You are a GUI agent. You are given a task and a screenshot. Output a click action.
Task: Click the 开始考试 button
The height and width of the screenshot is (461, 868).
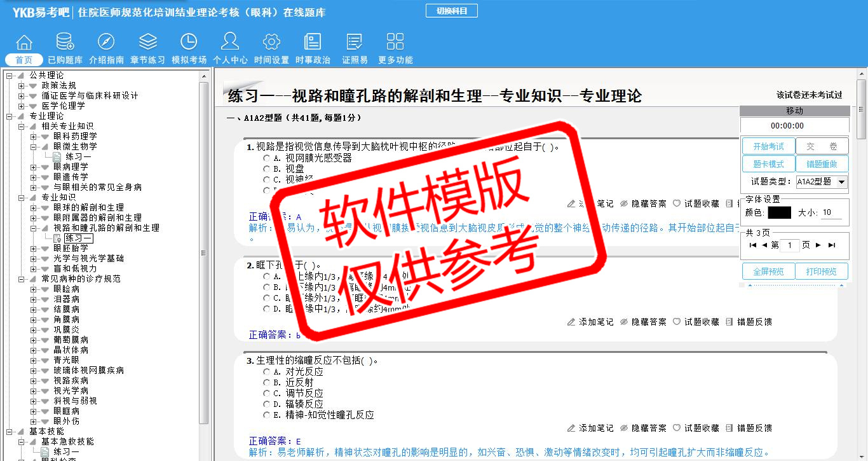tap(768, 146)
